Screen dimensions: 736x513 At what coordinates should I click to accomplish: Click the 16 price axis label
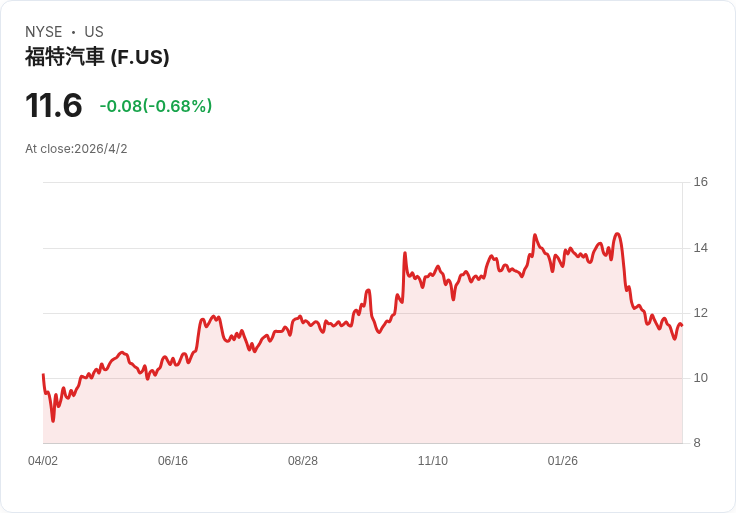point(700,182)
